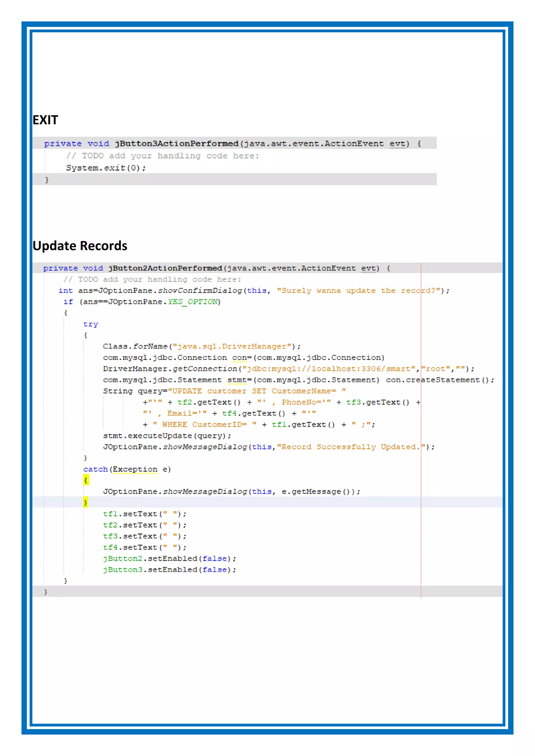Image resolution: width=535 pixels, height=756 pixels.
Task: Click the stmt.executeUpdate(query) line
Action: (167, 436)
